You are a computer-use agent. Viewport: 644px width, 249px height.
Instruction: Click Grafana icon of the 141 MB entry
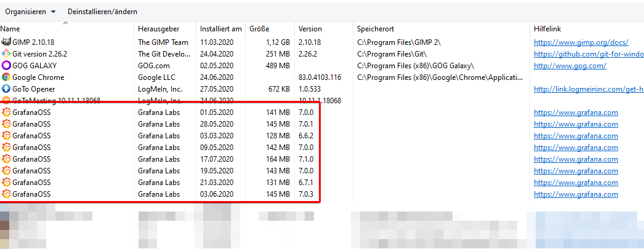point(6,112)
